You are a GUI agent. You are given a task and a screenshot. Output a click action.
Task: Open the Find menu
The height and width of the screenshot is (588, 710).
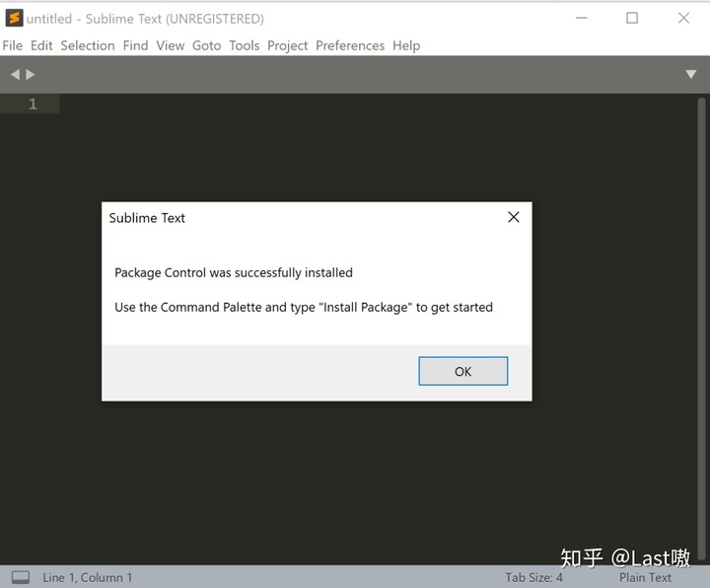pyautogui.click(x=135, y=45)
